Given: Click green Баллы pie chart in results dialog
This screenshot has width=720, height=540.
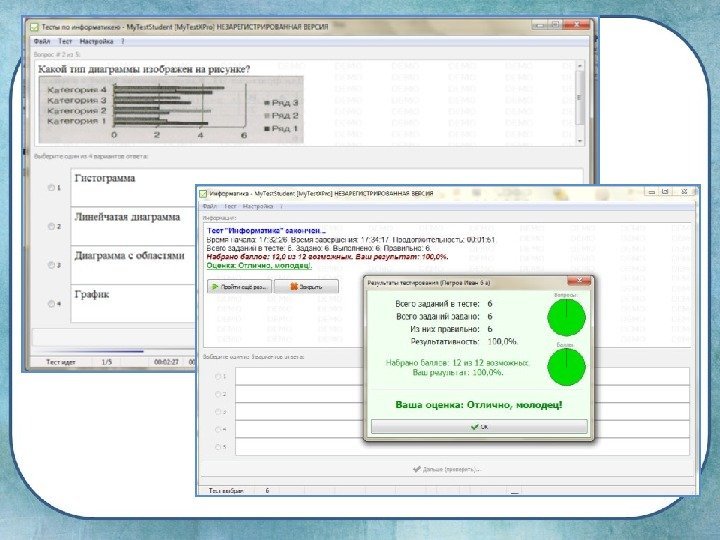Looking at the screenshot, I should tap(567, 366).
